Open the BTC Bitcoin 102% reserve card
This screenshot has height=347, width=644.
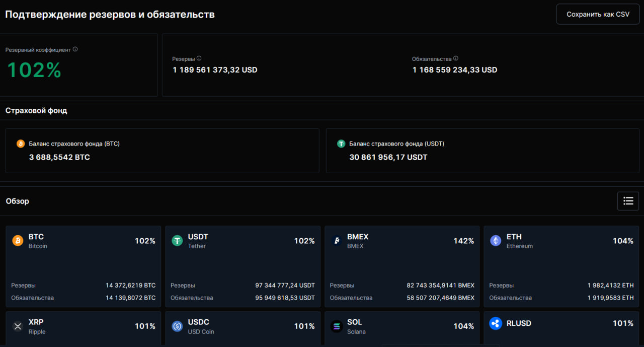pyautogui.click(x=84, y=266)
